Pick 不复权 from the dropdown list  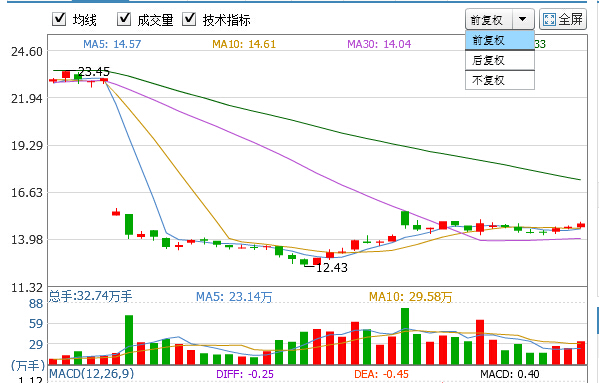coord(500,80)
